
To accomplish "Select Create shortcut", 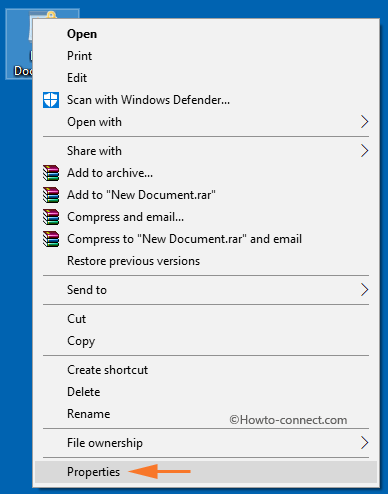I will click(x=206, y=370).
